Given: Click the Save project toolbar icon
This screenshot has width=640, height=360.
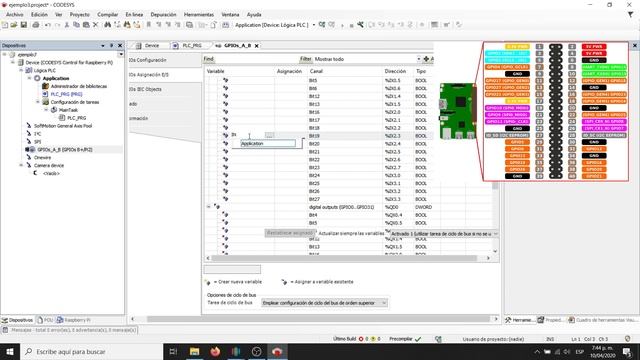Looking at the screenshot, I should (x=24, y=25).
